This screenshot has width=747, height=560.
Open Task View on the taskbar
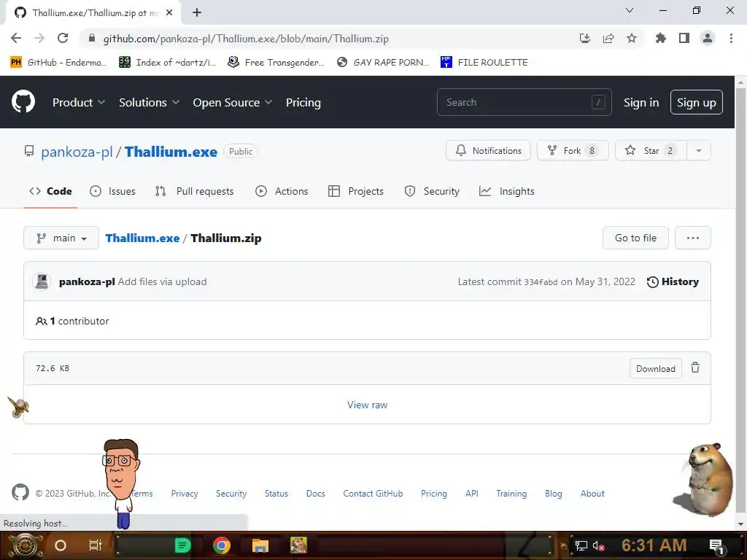point(96,545)
